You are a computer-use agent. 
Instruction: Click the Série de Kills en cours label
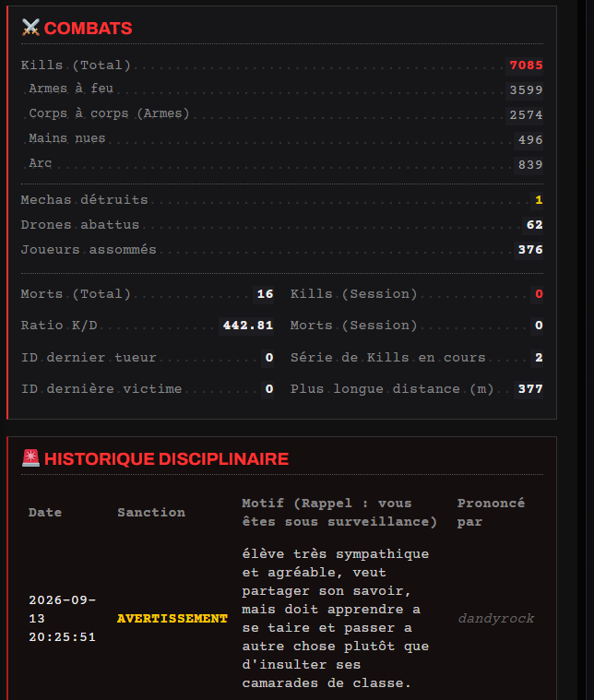pos(387,358)
